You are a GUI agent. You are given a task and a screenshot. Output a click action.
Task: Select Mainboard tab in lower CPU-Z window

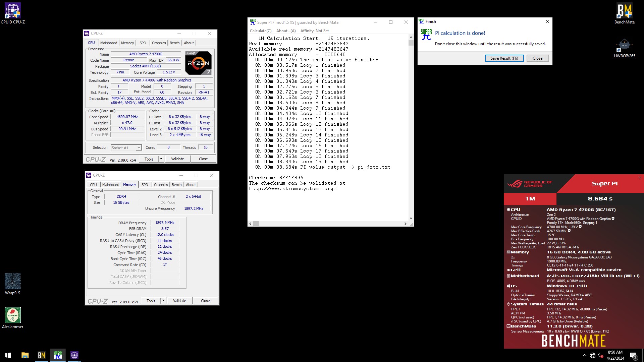[x=111, y=185]
